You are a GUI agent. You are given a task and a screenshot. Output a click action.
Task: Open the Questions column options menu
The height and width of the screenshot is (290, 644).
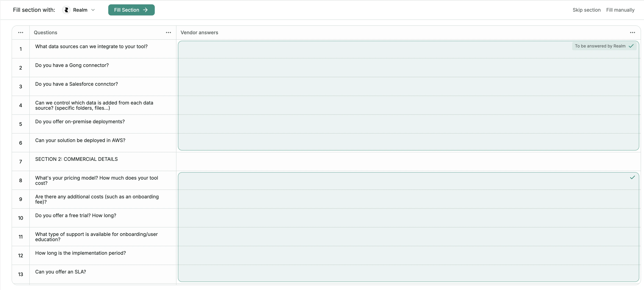(x=168, y=33)
